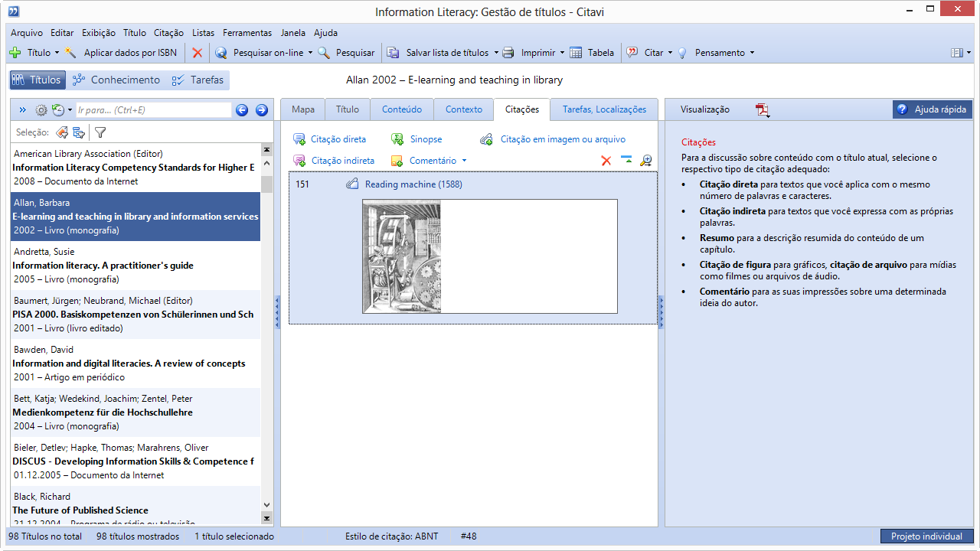Switch to the Títulos workspace
Viewport: 980px width, 551px height.
pyautogui.click(x=38, y=80)
